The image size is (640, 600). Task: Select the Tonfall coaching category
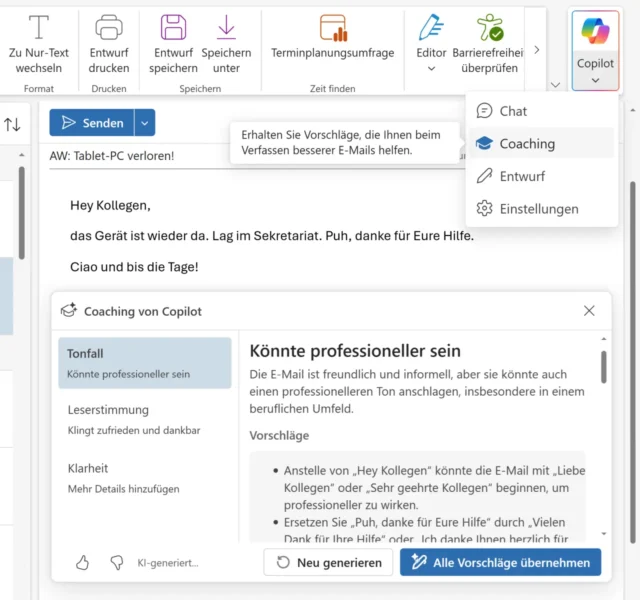tap(145, 363)
